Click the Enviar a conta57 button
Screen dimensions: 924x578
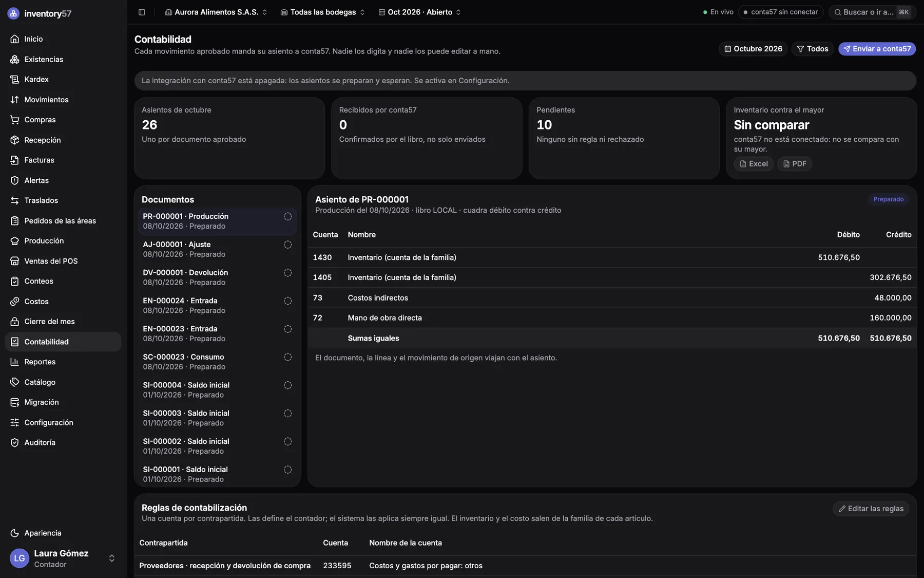click(x=877, y=49)
